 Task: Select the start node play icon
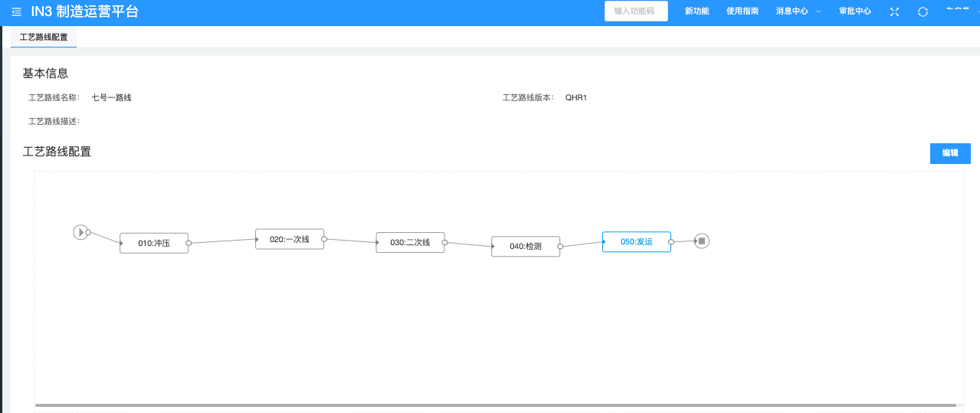[x=80, y=231]
